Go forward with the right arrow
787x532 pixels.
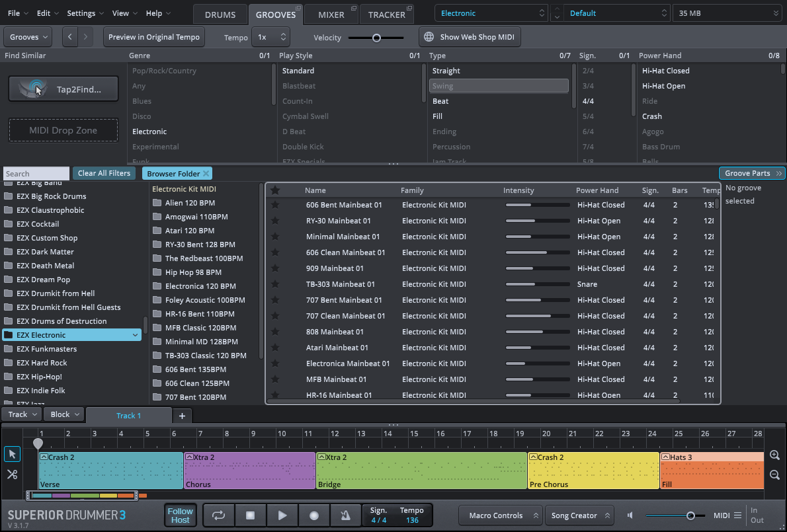pyautogui.click(x=85, y=37)
